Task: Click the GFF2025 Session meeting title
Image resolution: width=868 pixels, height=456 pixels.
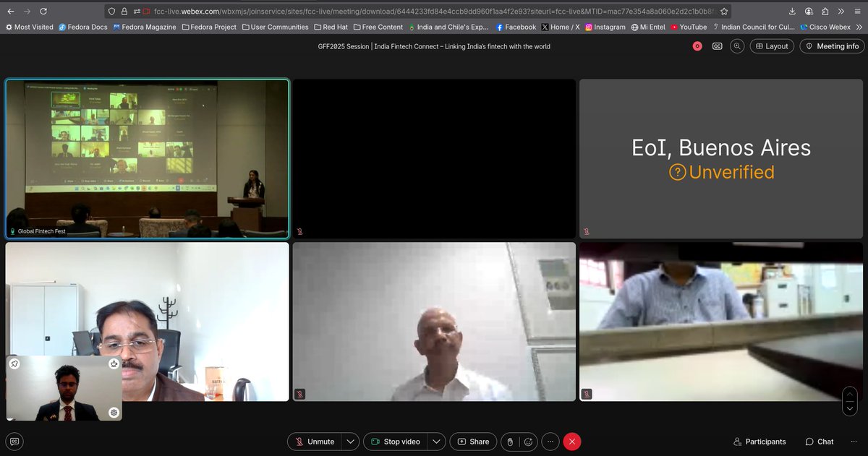Action: pos(434,46)
